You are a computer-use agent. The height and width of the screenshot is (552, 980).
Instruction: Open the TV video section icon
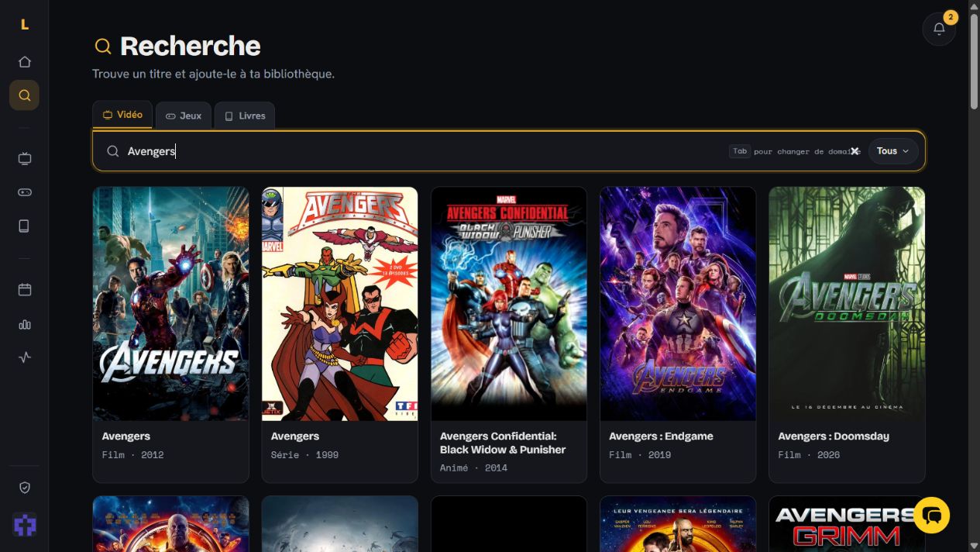(24, 159)
